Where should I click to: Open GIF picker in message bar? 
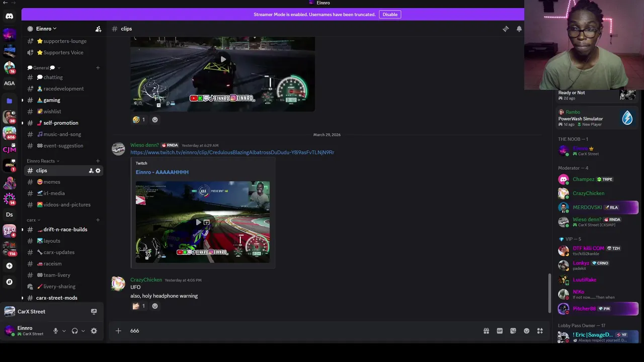point(500,331)
